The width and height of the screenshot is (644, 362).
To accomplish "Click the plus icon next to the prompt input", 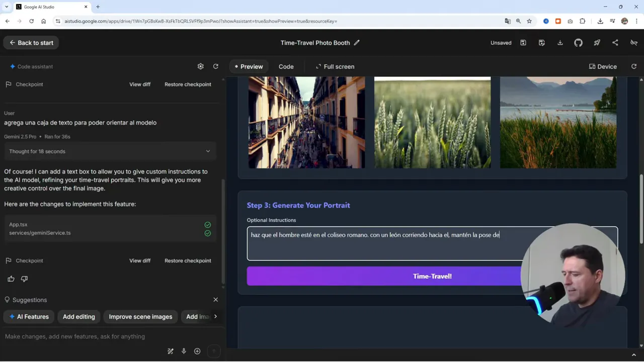I will 197,351.
